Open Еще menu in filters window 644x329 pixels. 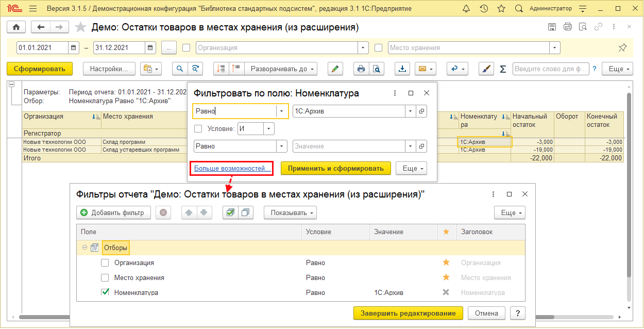coord(510,212)
